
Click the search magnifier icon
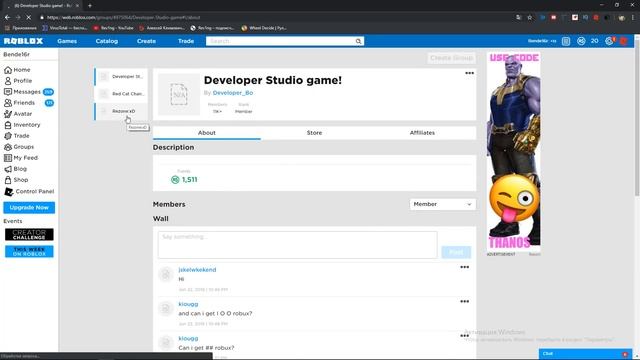point(358,41)
